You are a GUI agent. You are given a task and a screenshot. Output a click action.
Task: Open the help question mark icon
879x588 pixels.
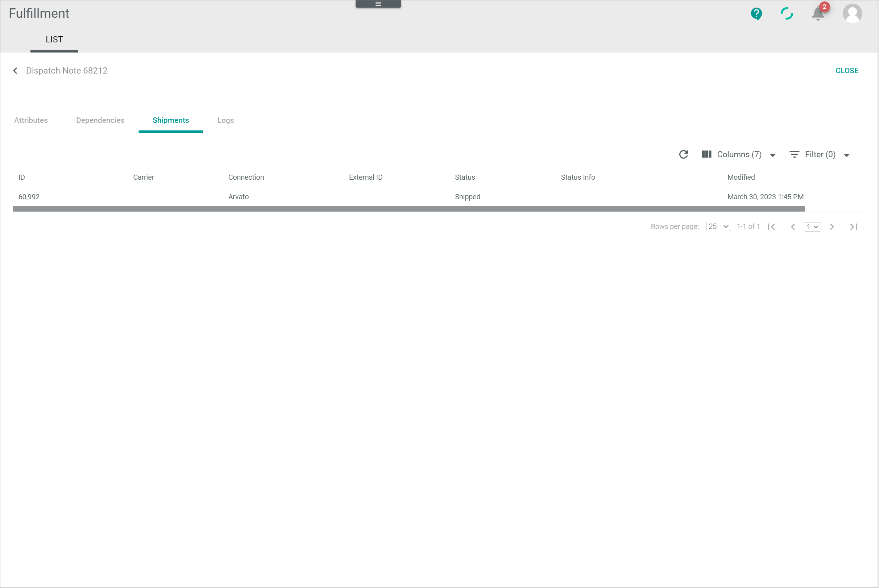[756, 14]
